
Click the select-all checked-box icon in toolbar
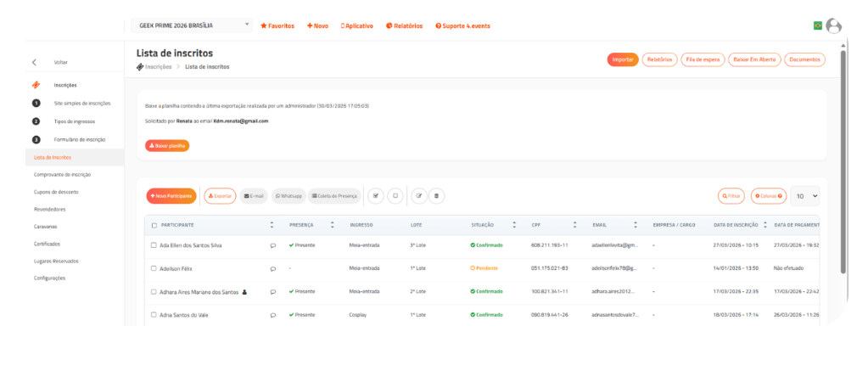click(376, 195)
